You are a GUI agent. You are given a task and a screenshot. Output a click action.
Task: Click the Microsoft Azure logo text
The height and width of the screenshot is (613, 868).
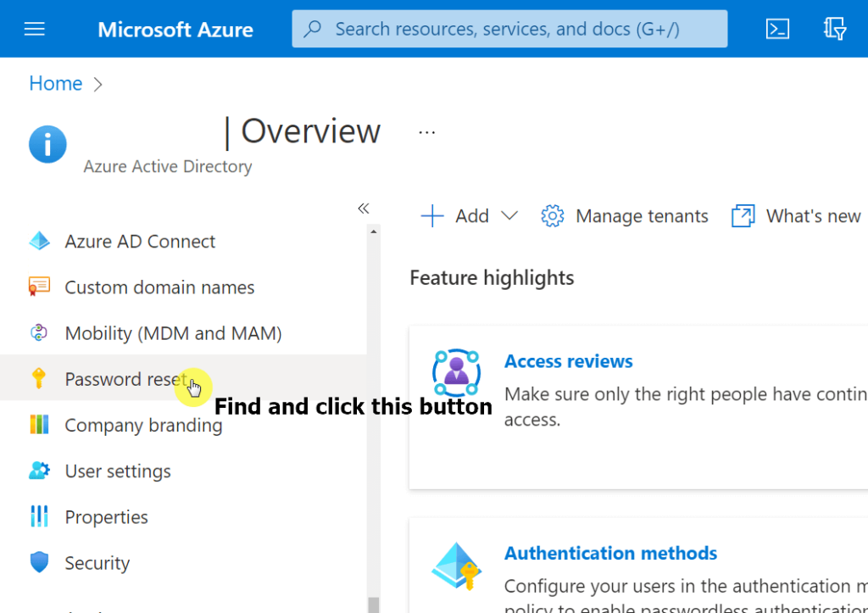tap(175, 30)
